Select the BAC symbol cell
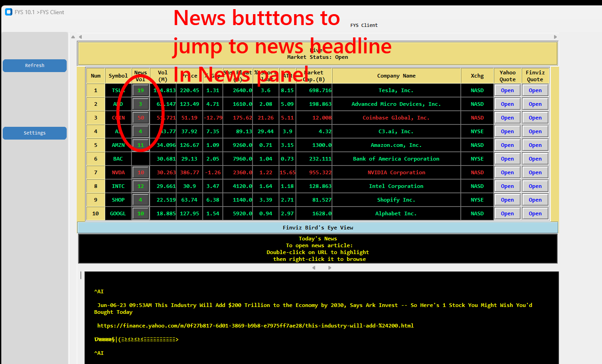Viewport: 602px width, 364px height. pyautogui.click(x=118, y=159)
